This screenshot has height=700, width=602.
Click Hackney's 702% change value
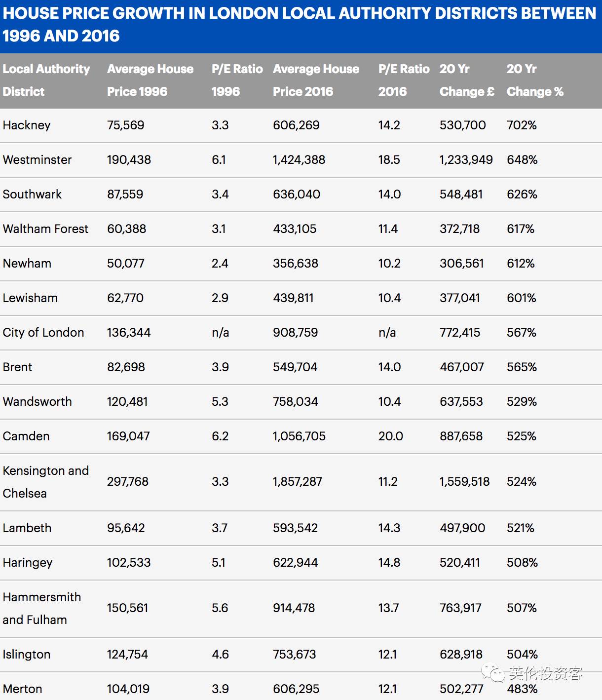[x=522, y=125]
